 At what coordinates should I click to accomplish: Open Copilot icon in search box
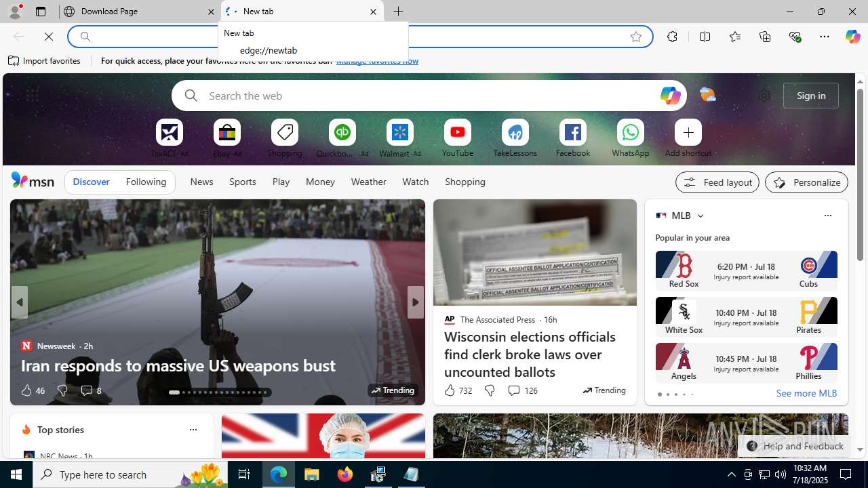click(670, 96)
